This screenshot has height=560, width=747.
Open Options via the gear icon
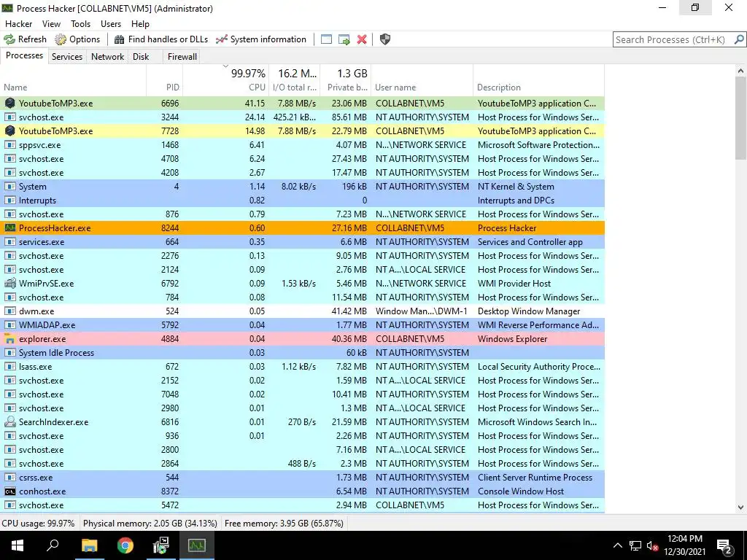point(61,39)
